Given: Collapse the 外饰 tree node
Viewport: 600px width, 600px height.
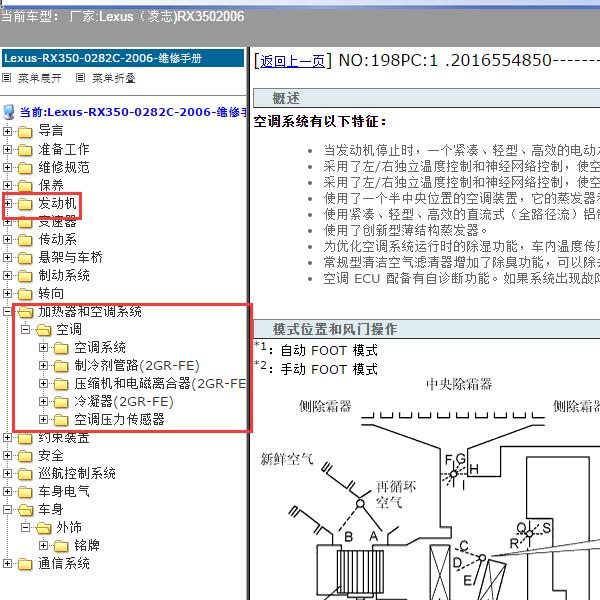Looking at the screenshot, I should tap(25, 527).
